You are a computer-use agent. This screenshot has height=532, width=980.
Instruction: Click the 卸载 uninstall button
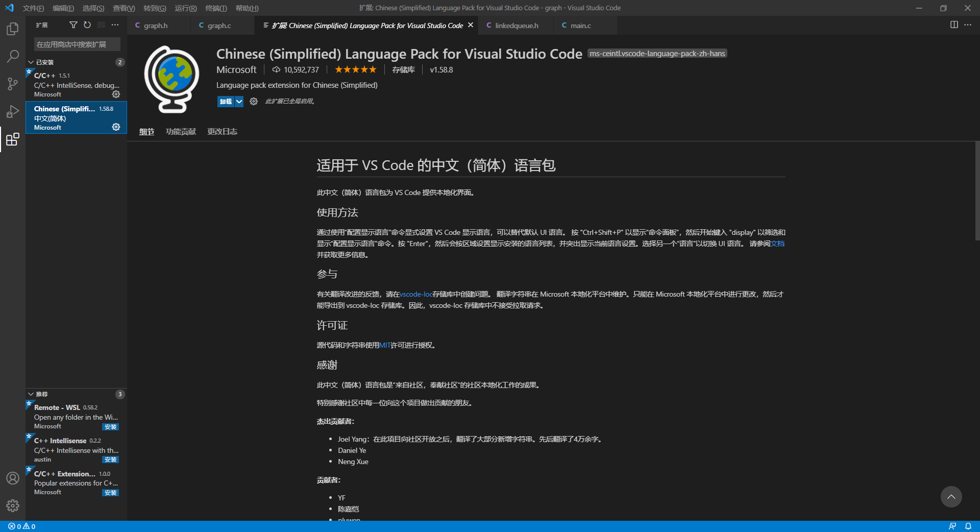pyautogui.click(x=226, y=102)
